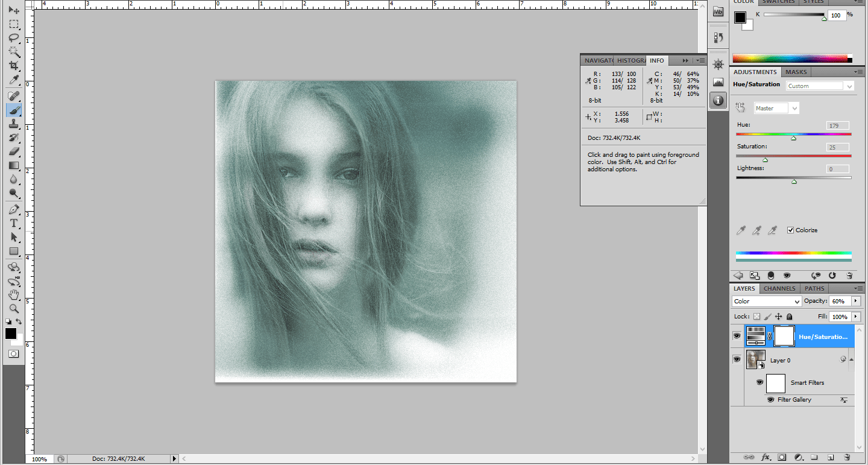Click the targeted adjustment hand tool
Viewport: 868px width, 465px height.
[741, 107]
